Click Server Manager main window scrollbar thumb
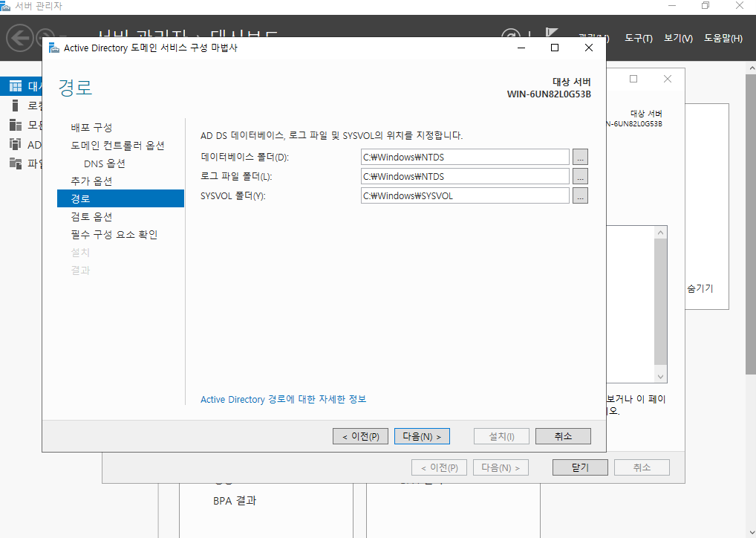 [751, 224]
